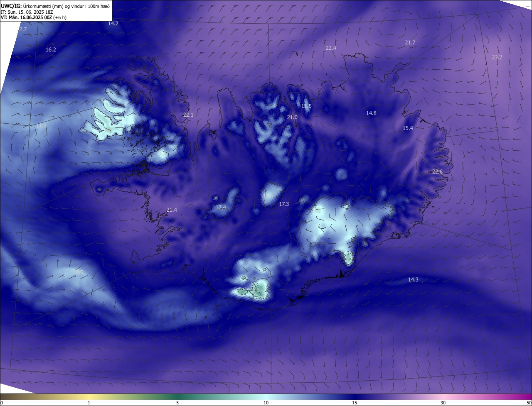Click the '1' tick on the color scale

coord(89,403)
